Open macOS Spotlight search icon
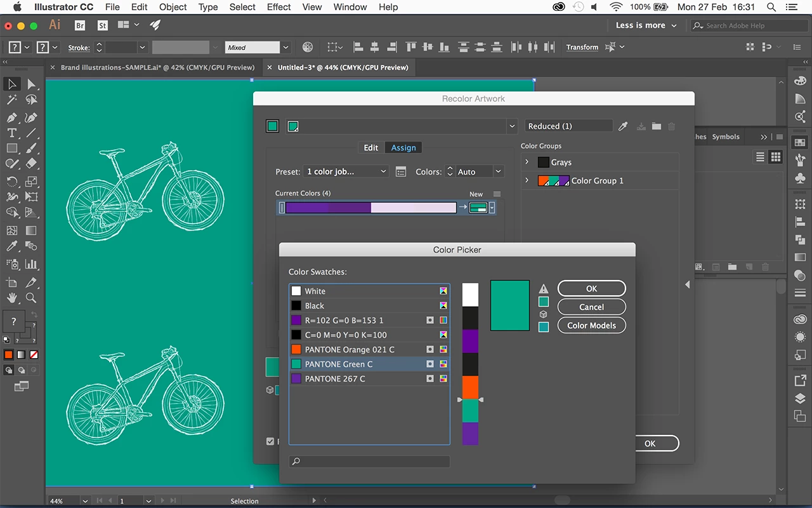812x508 pixels. (771, 7)
